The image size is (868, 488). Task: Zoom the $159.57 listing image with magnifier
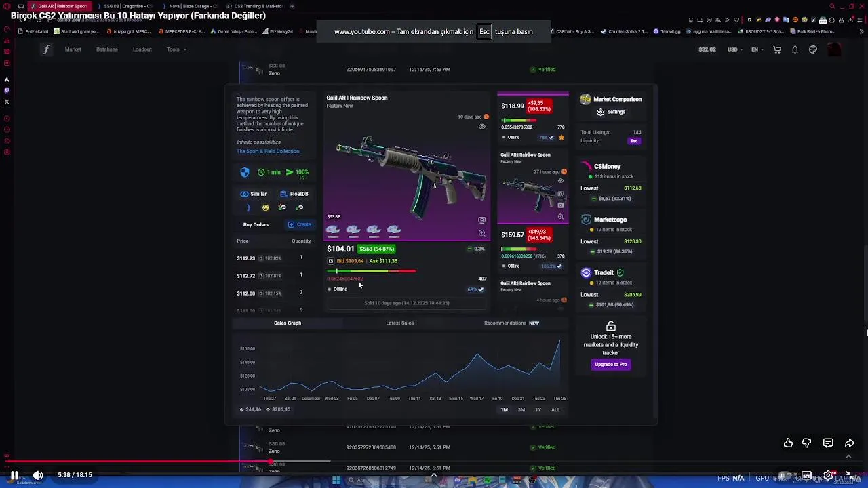click(x=560, y=217)
